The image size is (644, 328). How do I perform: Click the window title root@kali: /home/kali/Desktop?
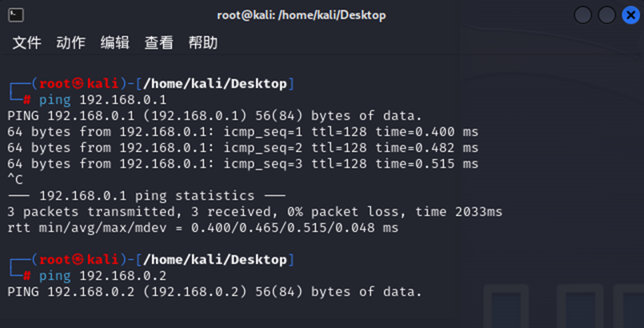click(x=301, y=15)
